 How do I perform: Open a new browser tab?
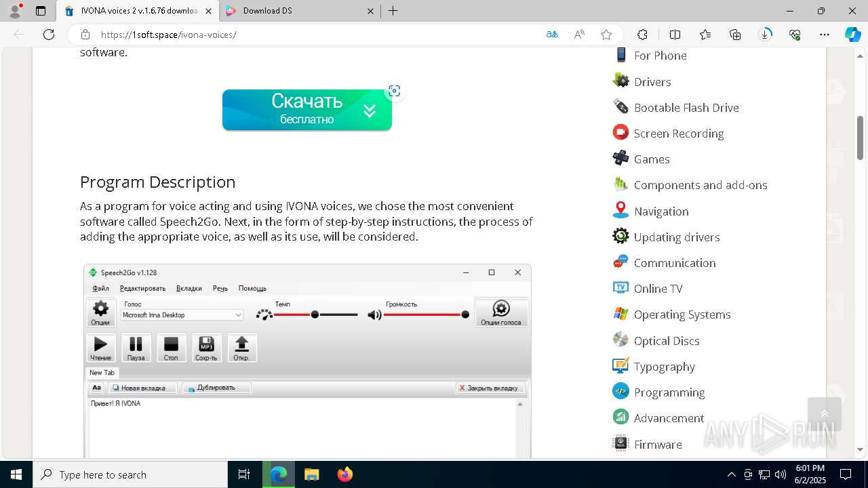393,11
